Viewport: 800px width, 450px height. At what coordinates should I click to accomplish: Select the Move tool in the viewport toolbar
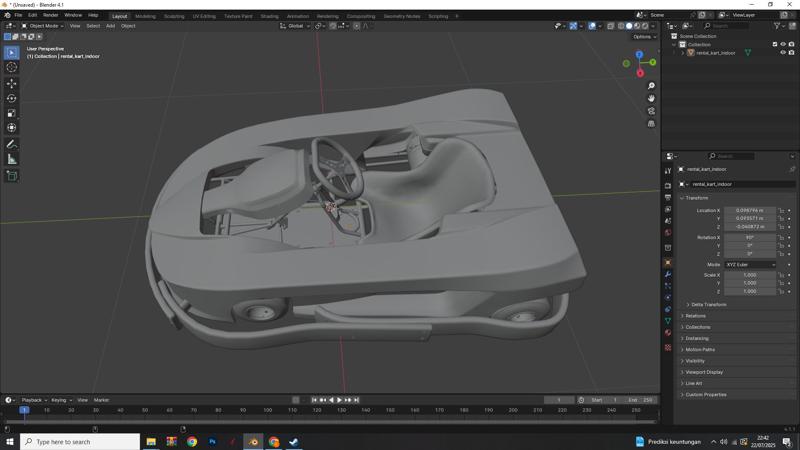pyautogui.click(x=12, y=84)
